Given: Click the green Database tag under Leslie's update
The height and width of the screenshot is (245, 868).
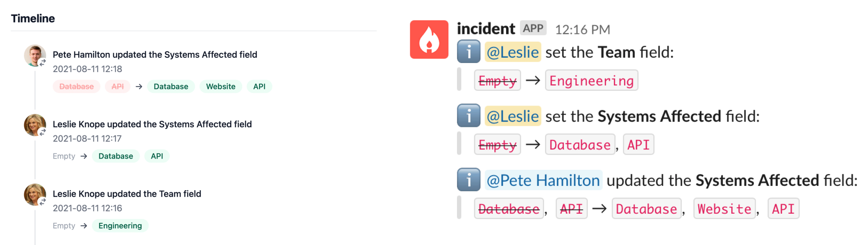Looking at the screenshot, I should (116, 156).
